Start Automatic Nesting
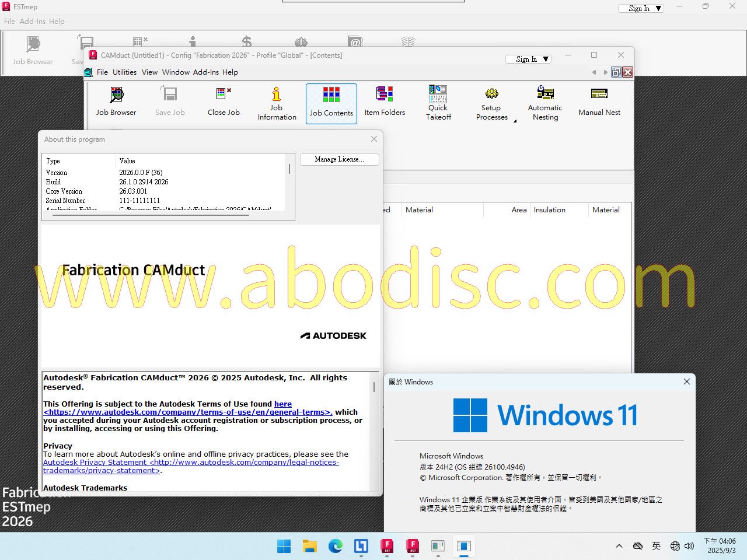 point(545,103)
